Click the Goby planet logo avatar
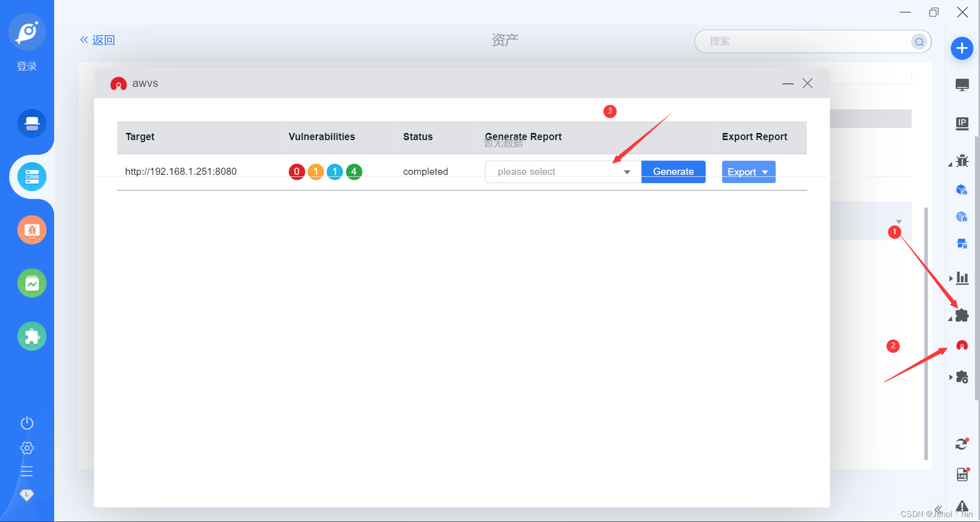 pyautogui.click(x=27, y=32)
